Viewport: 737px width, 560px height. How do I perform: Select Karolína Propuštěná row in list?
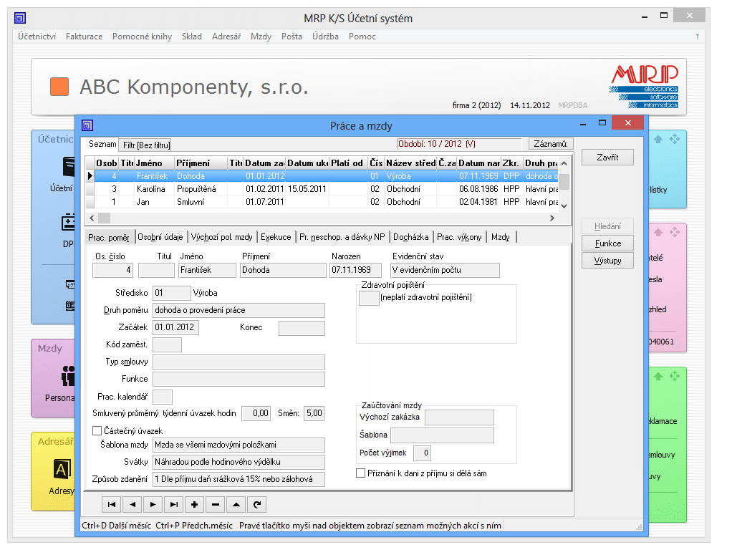[326, 189]
